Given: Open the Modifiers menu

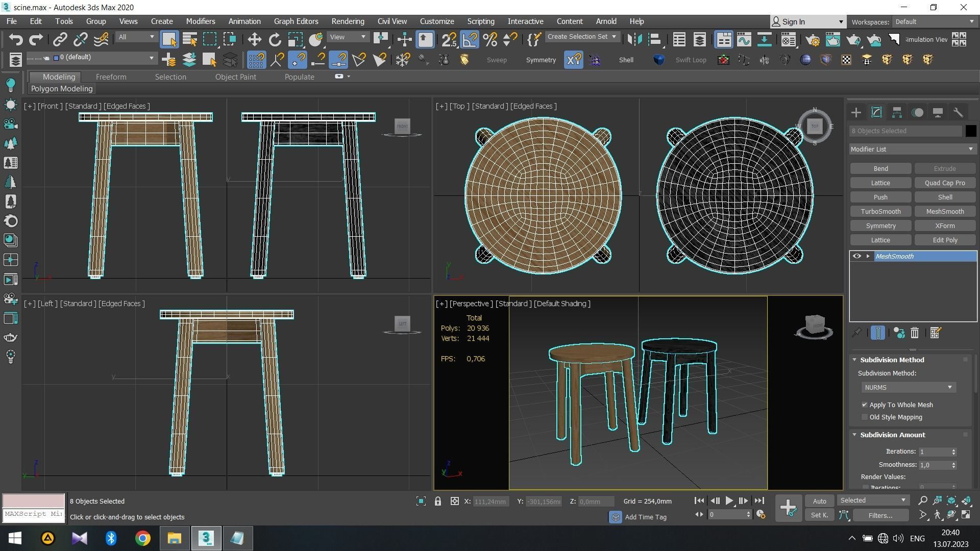Looking at the screenshot, I should click(200, 21).
